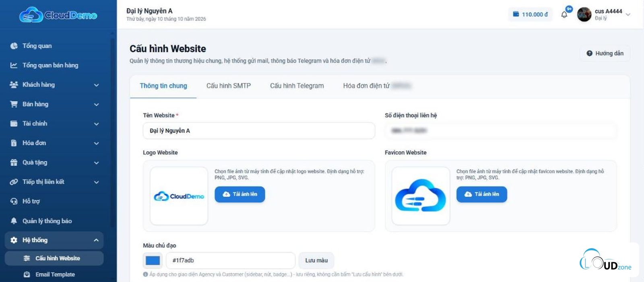The width and height of the screenshot is (644, 282).
Task: Expand the Tài chính menu chevron
Action: point(96,124)
